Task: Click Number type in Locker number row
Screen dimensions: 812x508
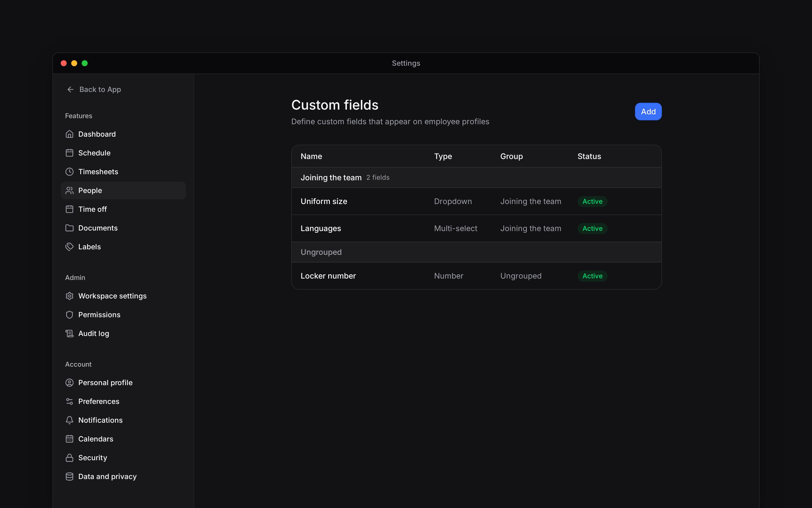Action: pos(448,276)
